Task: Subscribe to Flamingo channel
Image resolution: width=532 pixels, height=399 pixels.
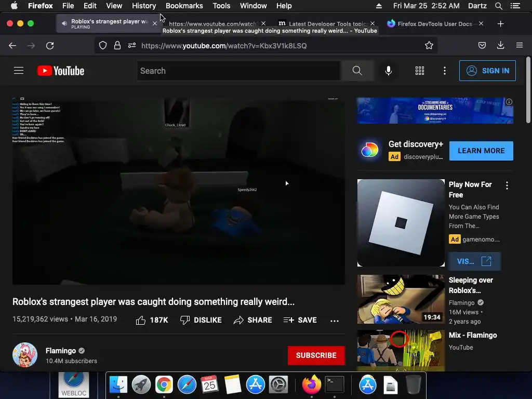Action: coord(316,355)
